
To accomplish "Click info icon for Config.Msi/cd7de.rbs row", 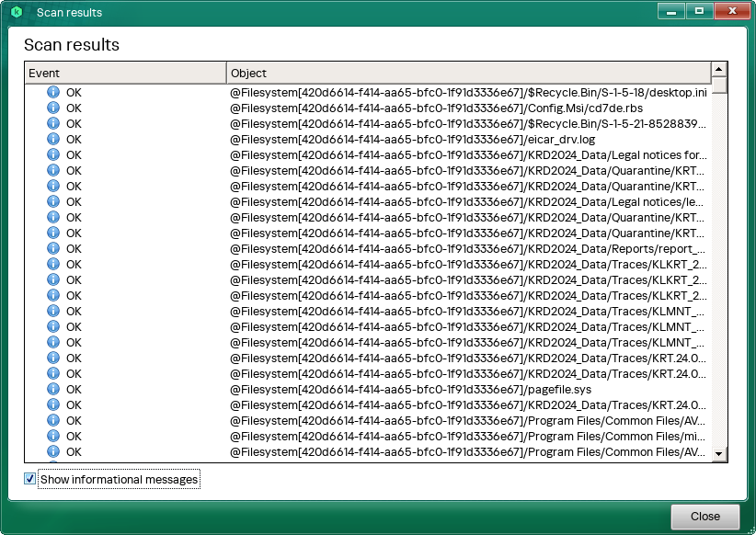I will 53,108.
